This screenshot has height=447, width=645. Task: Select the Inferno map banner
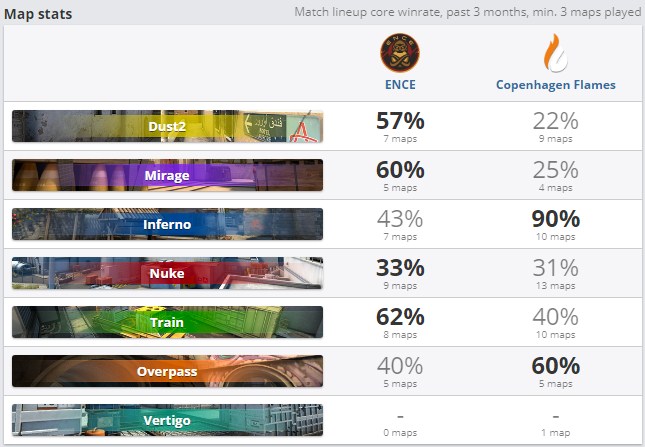[167, 224]
